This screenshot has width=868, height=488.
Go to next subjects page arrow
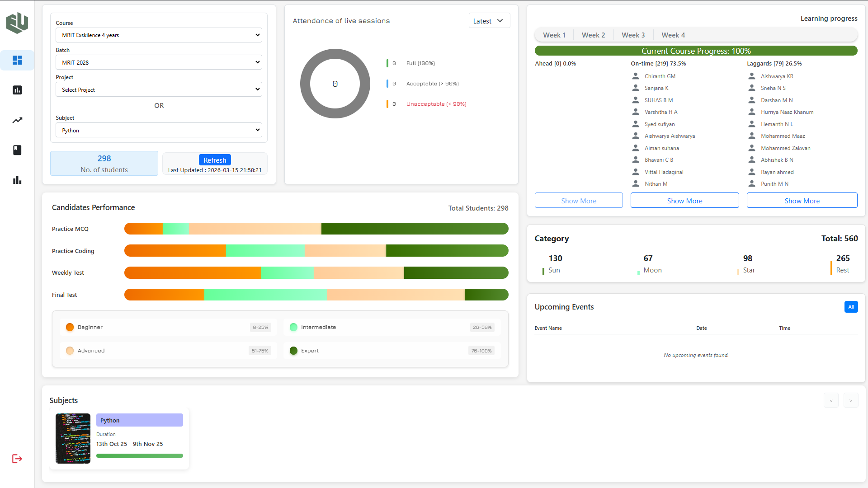point(850,400)
